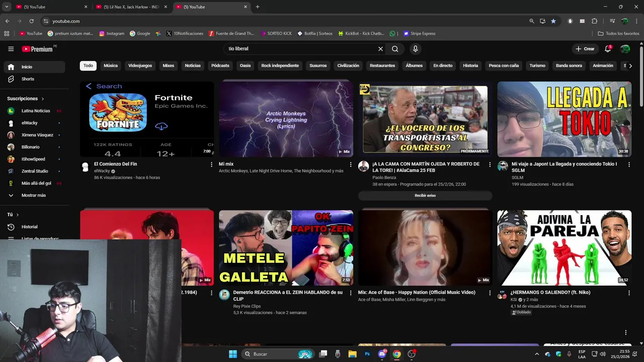644x362 pixels.
Task: Select the Todo filter chip
Action: [88, 65]
